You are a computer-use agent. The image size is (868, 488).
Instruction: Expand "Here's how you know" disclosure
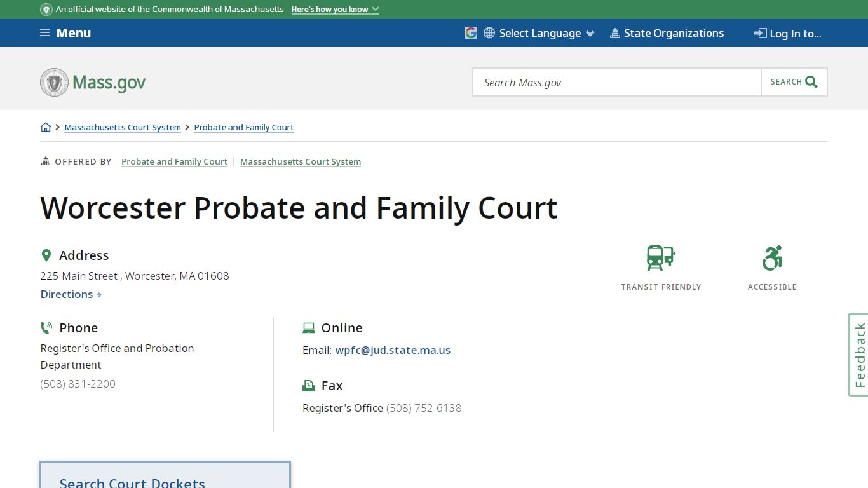pyautogui.click(x=335, y=10)
